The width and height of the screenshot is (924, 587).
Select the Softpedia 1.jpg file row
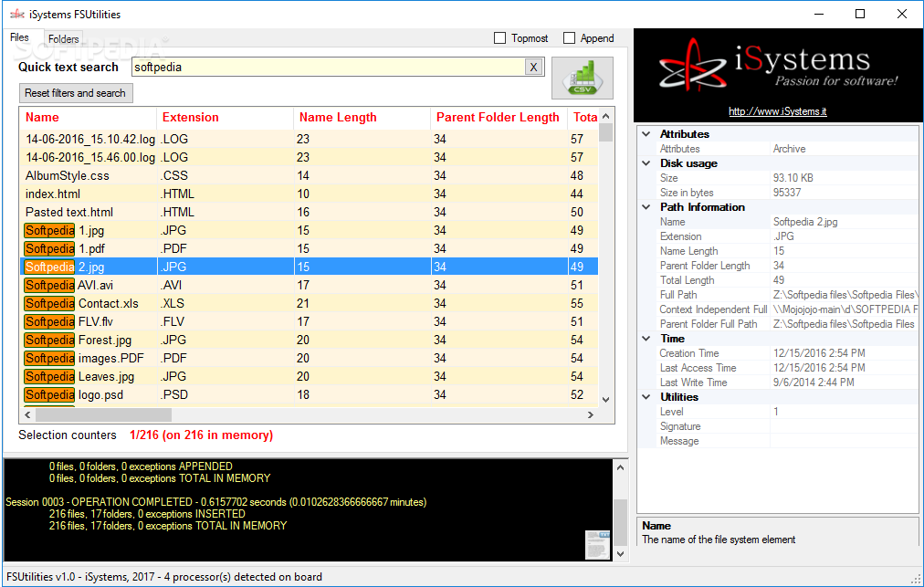tap(310, 230)
